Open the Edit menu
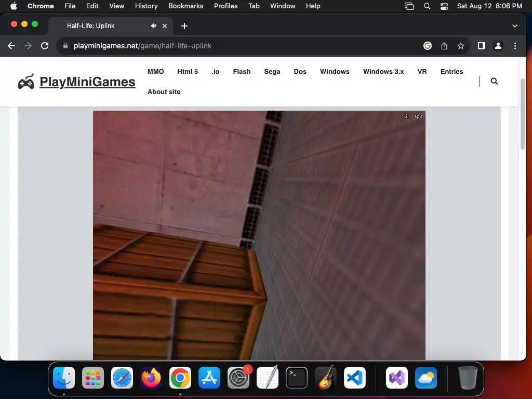 point(92,6)
